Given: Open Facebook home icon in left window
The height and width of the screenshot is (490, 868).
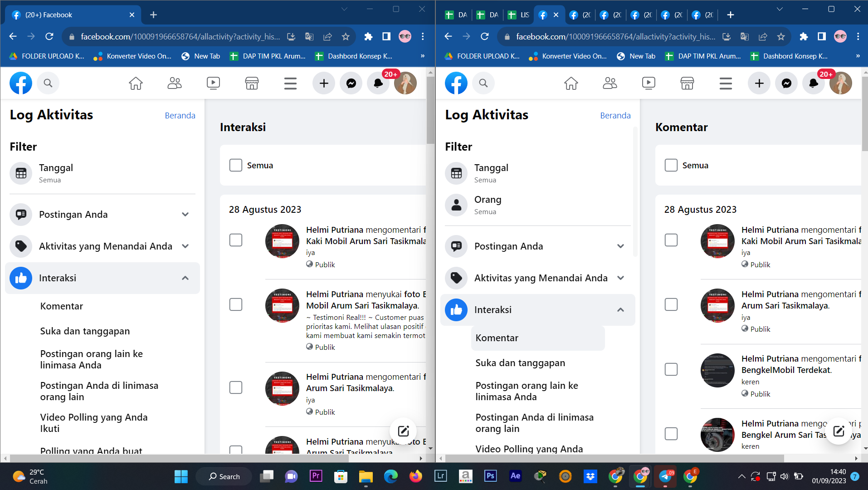Looking at the screenshot, I should pyautogui.click(x=136, y=83).
